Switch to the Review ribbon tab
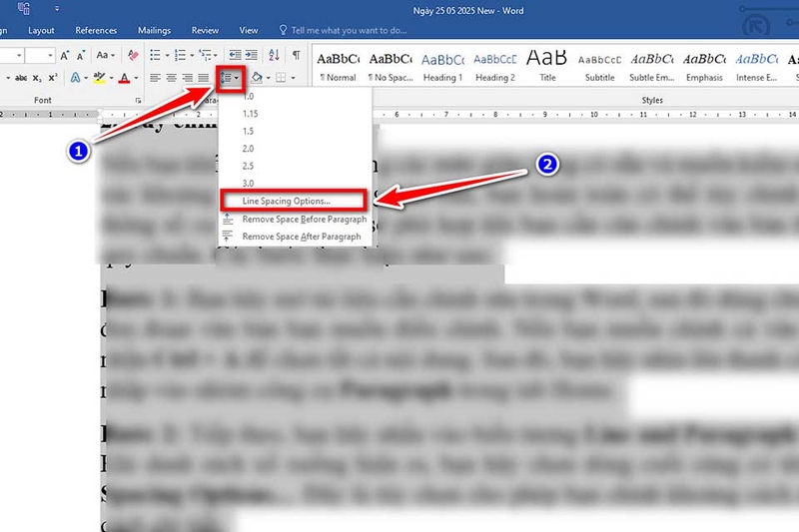 (x=205, y=30)
